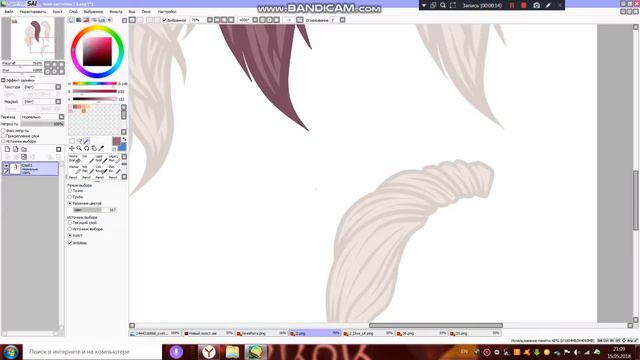Select the rectangular selection tool

72,141
